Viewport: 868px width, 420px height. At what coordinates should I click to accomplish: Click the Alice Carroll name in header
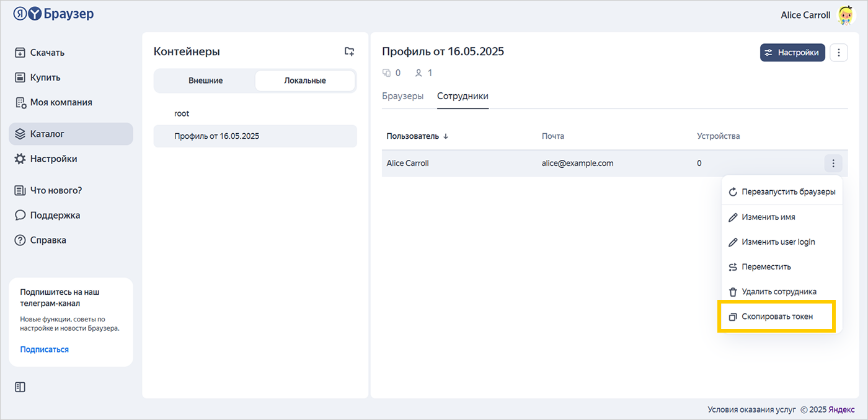pos(805,15)
